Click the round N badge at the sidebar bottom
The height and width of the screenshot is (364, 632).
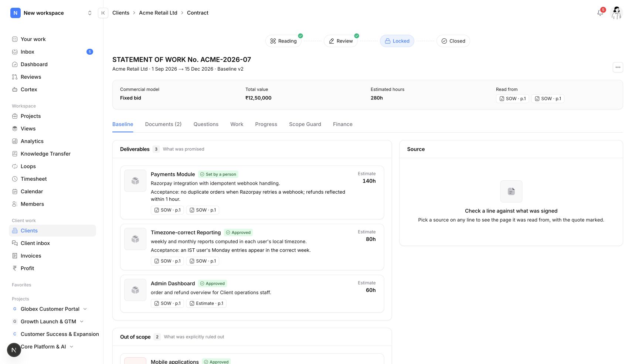coord(14,350)
